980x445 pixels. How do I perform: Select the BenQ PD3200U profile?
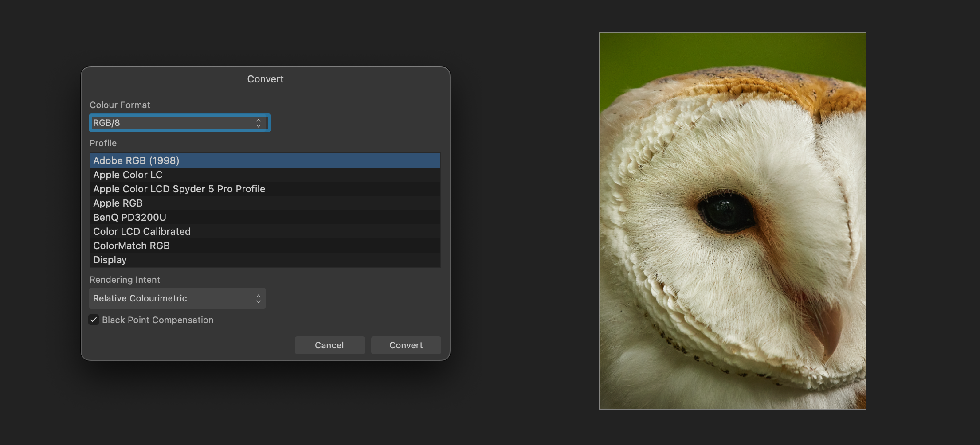click(x=265, y=217)
